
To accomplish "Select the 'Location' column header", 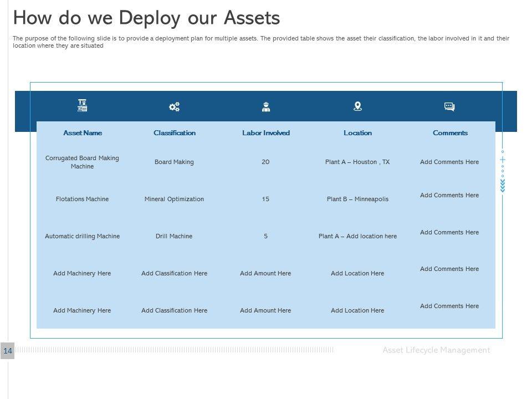I will [357, 133].
